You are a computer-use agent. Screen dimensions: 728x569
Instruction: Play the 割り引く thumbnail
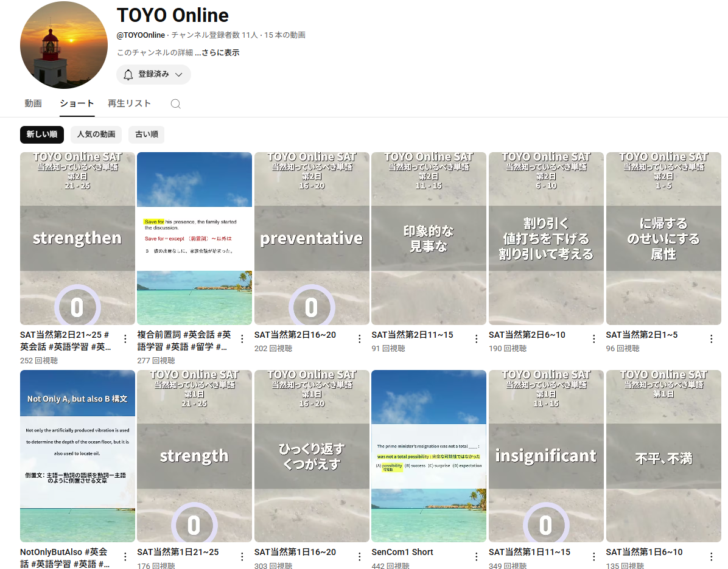547,239
